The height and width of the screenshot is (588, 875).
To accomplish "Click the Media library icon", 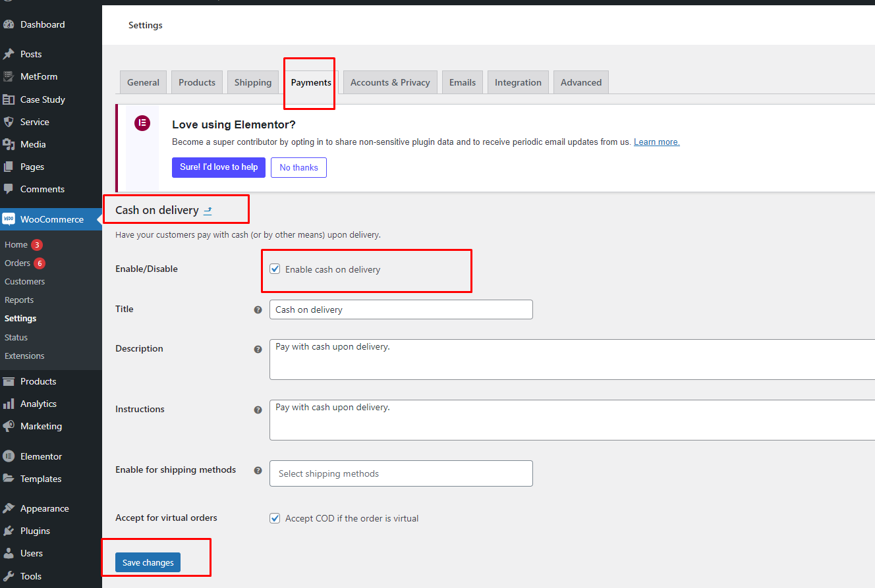I will (x=9, y=144).
